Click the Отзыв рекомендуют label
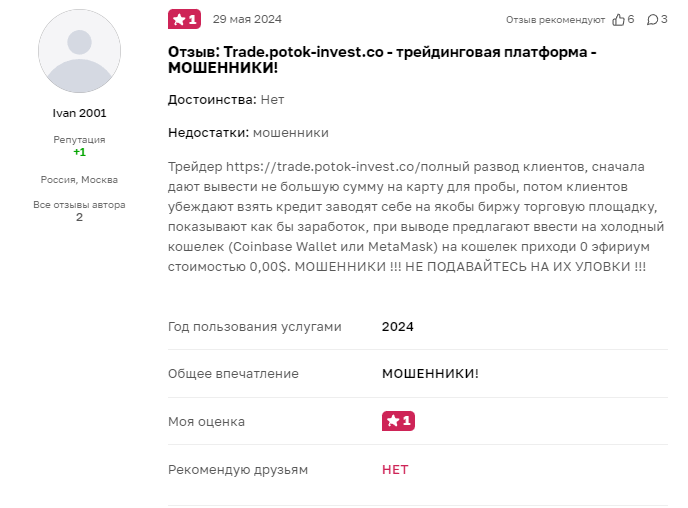 point(555,19)
